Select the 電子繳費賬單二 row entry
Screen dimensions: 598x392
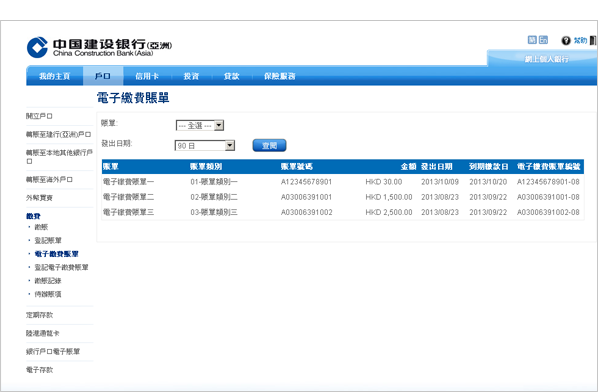click(x=129, y=197)
